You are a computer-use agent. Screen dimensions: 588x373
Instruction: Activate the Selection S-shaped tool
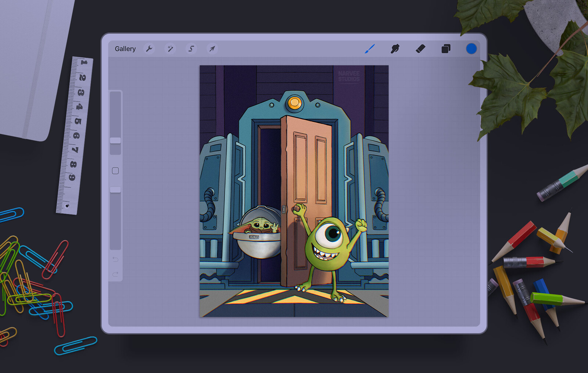191,49
